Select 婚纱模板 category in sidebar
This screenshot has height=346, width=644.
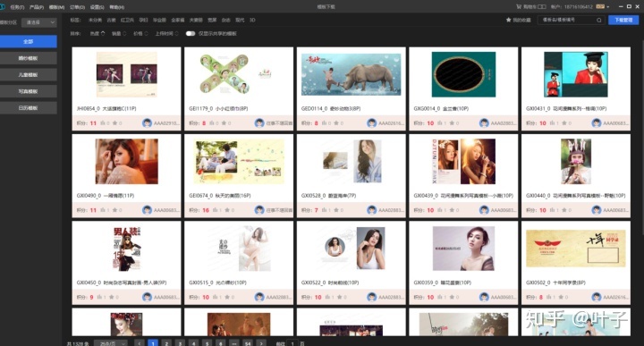(x=29, y=58)
